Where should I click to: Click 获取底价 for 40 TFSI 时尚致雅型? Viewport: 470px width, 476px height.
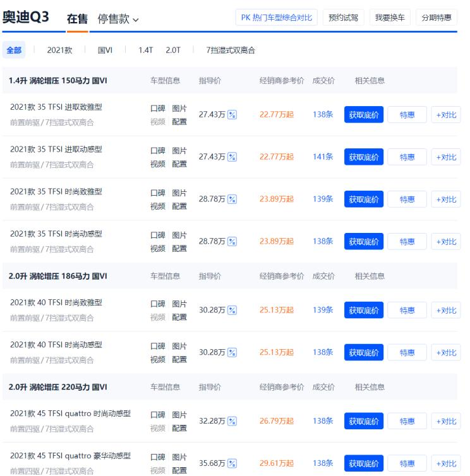pyautogui.click(x=364, y=310)
